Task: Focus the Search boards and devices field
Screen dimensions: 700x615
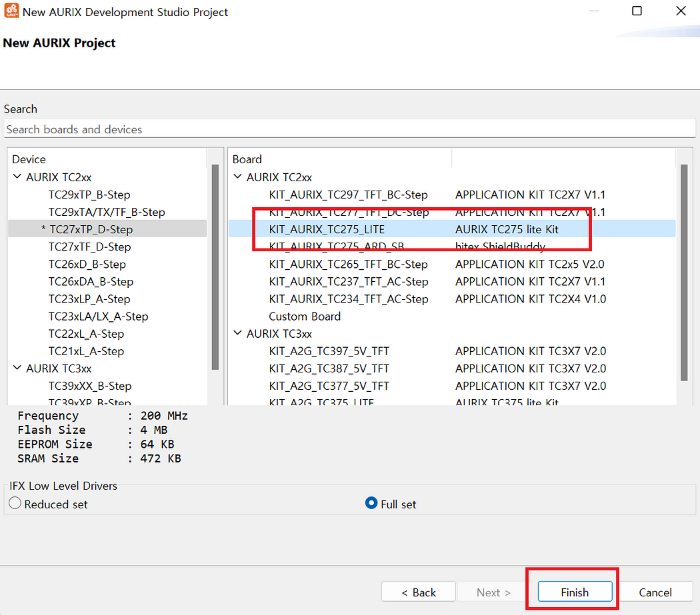Action: 349,129
